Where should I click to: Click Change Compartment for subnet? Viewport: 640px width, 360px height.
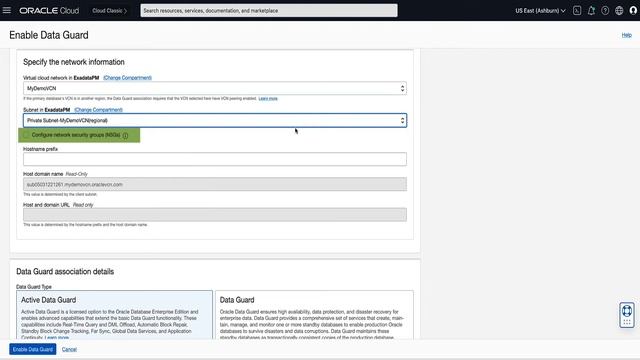[98, 110]
